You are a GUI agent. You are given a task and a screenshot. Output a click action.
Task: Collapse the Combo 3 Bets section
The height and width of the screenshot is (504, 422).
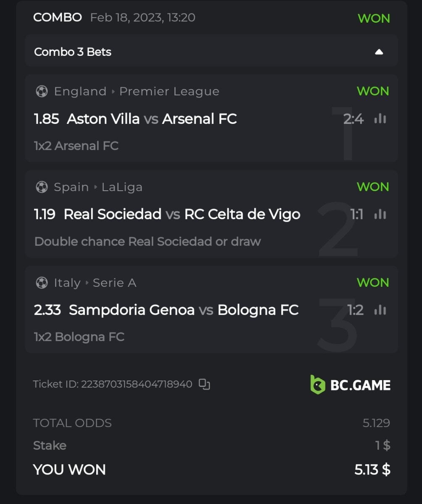379,52
